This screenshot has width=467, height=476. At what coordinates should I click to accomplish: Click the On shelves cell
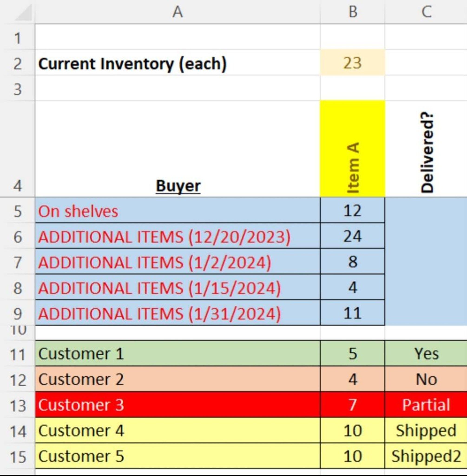(x=178, y=210)
